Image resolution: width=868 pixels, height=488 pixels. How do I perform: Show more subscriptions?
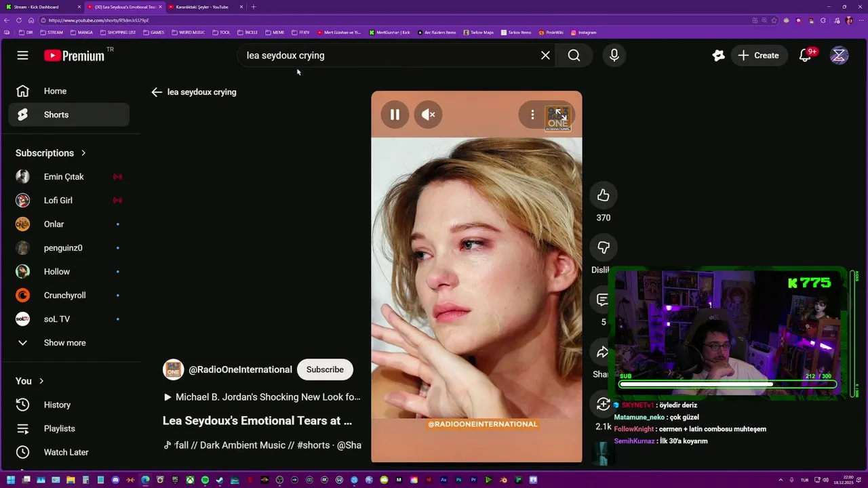coord(68,343)
